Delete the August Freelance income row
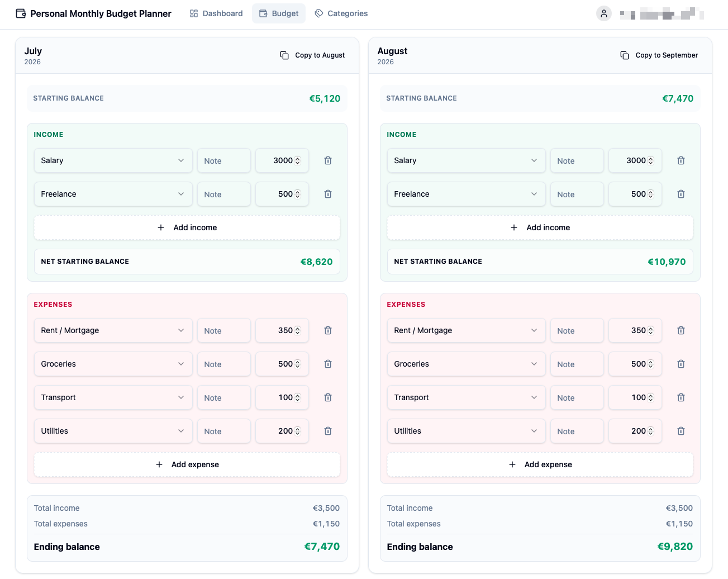Screen dimensions: 728x579 coord(681,194)
